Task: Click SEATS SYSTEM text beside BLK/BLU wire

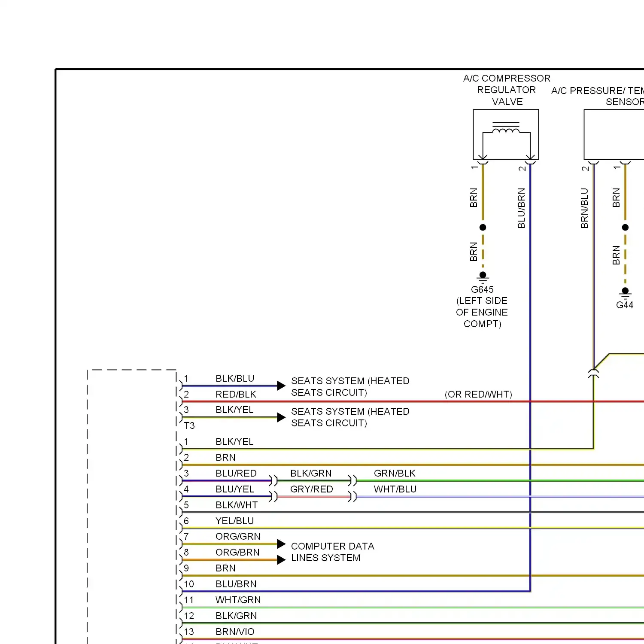Action: [350, 386]
